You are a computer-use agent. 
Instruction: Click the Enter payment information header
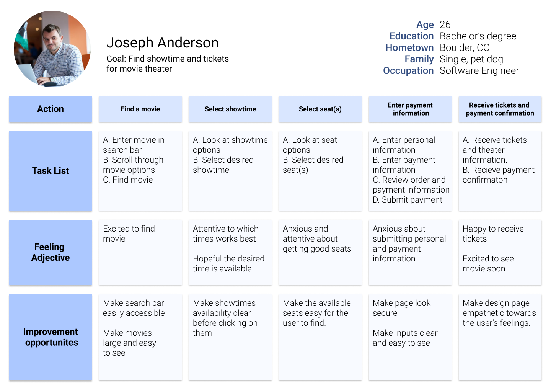coord(410,109)
